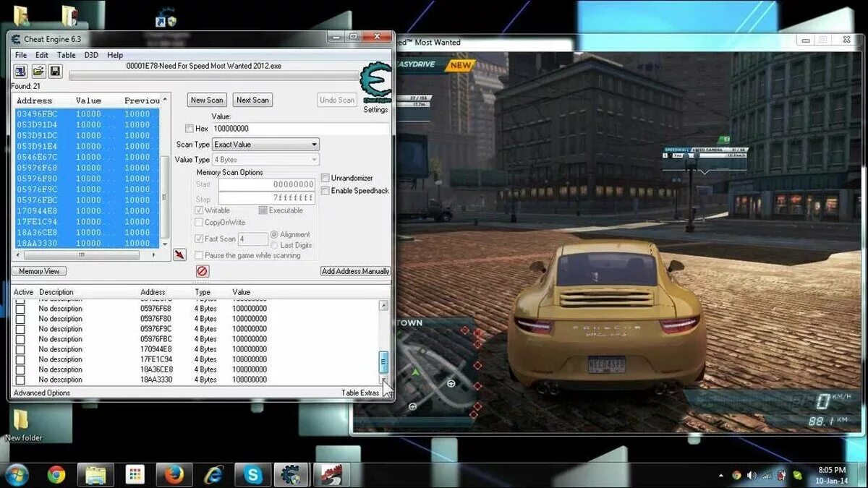Open Memory View

coord(39,271)
